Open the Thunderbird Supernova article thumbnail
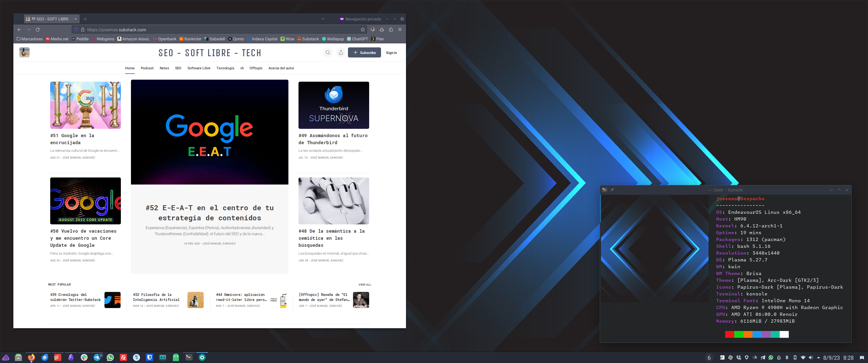868x363 pixels. (334, 105)
